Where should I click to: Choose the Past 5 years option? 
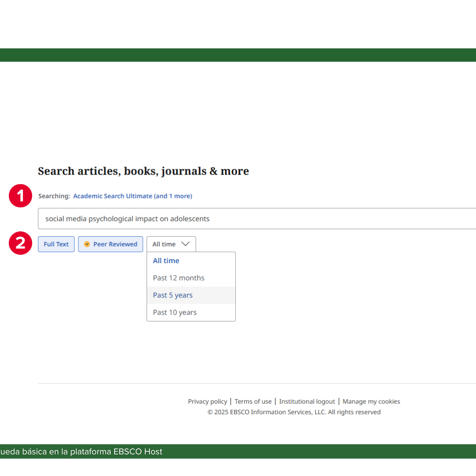(x=172, y=295)
